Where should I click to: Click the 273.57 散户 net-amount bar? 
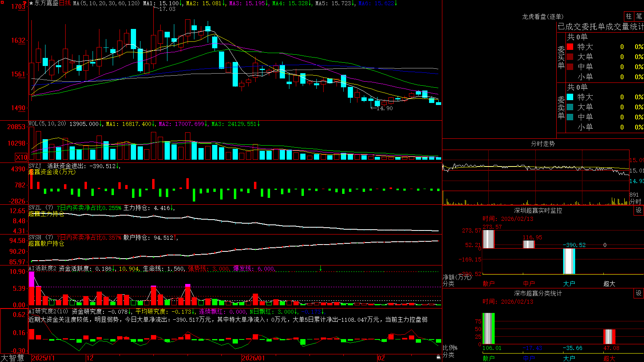(x=488, y=239)
